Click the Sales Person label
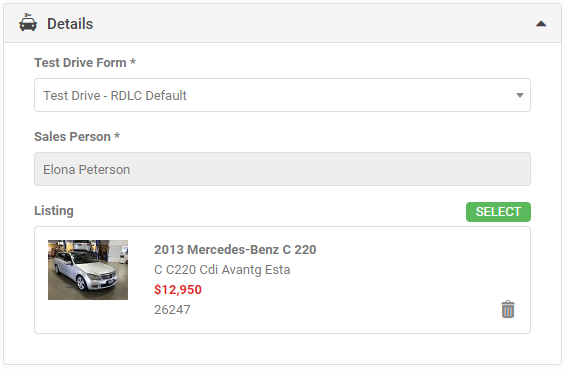 pyautogui.click(x=72, y=137)
